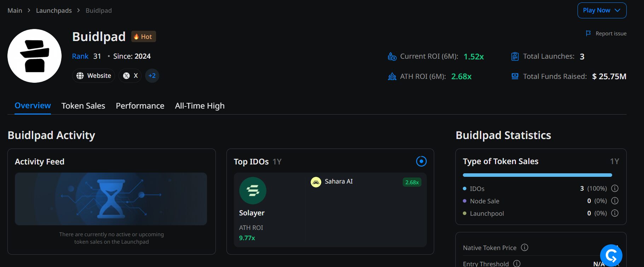644x267 pixels.
Task: Expand the +2 more links badge
Action: [152, 76]
